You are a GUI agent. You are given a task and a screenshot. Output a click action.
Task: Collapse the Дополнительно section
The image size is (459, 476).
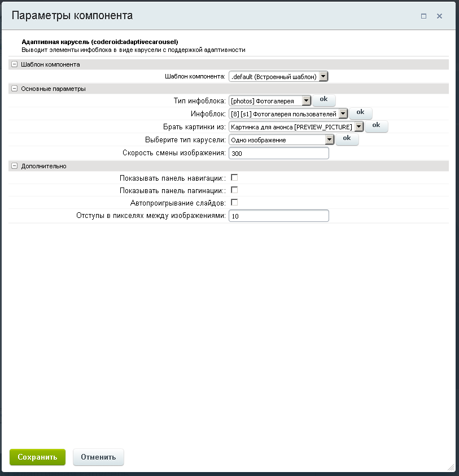point(14,166)
